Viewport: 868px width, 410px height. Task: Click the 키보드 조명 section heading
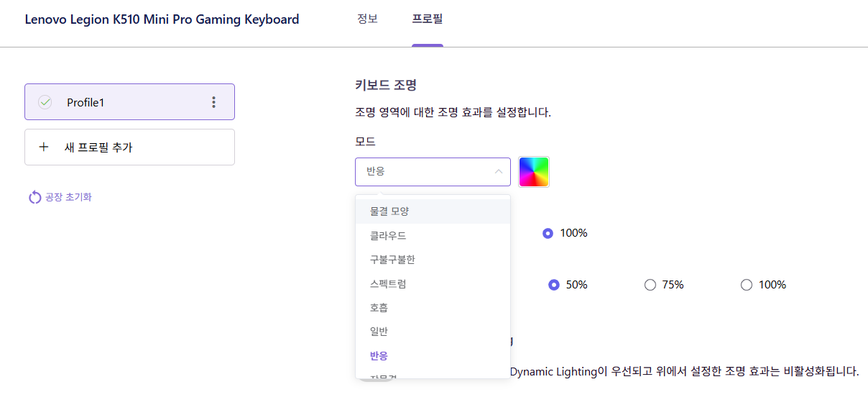pyautogui.click(x=386, y=85)
